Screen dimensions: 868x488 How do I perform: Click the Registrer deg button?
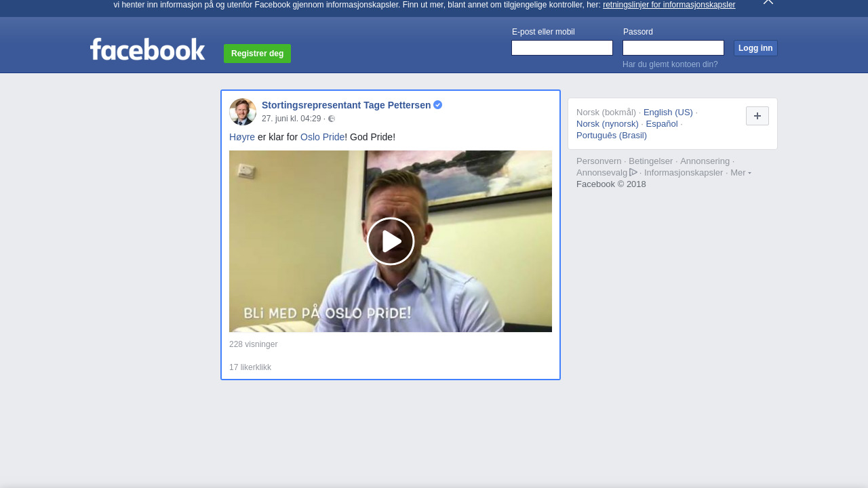[x=257, y=54]
